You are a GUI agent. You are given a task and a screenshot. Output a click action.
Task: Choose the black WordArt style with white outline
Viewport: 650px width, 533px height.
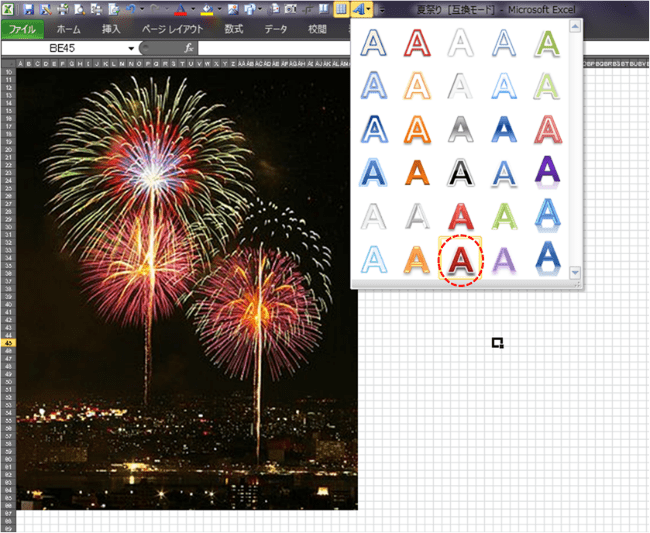(461, 172)
